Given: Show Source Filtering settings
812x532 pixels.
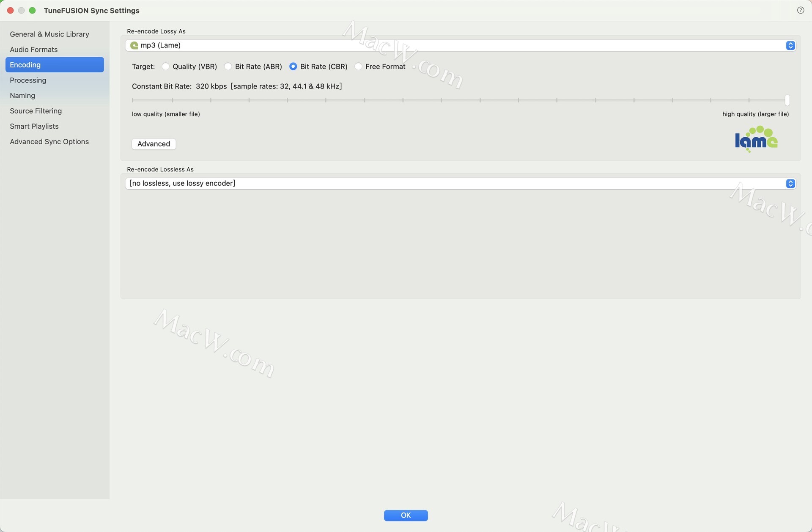Looking at the screenshot, I should [x=55, y=111].
